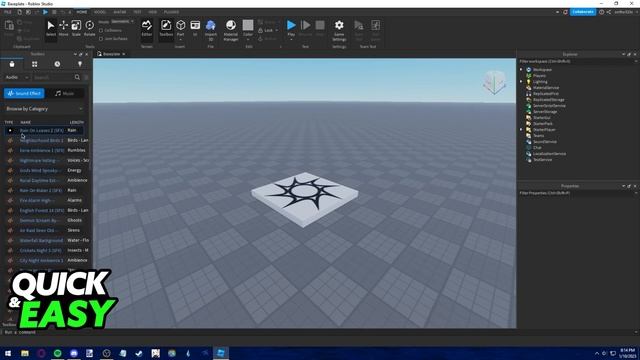Click the new file icon in quick-access bar
The height and width of the screenshot is (360, 640).
[19, 12]
